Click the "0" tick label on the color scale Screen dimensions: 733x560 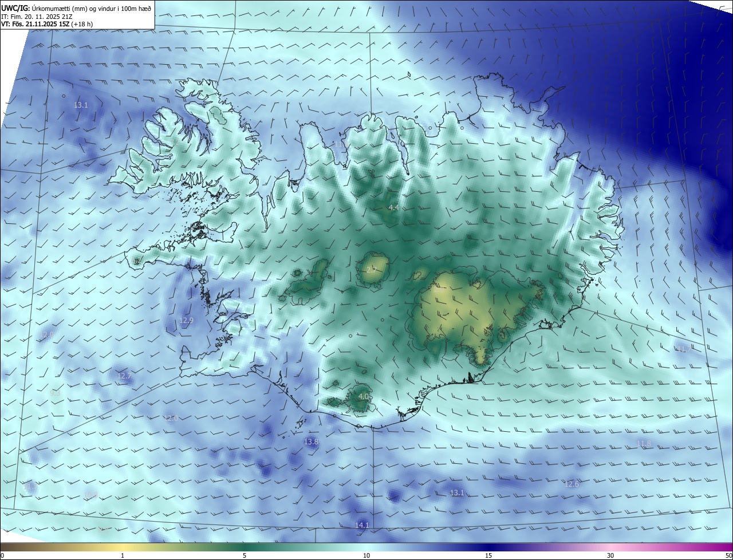pos(2,555)
